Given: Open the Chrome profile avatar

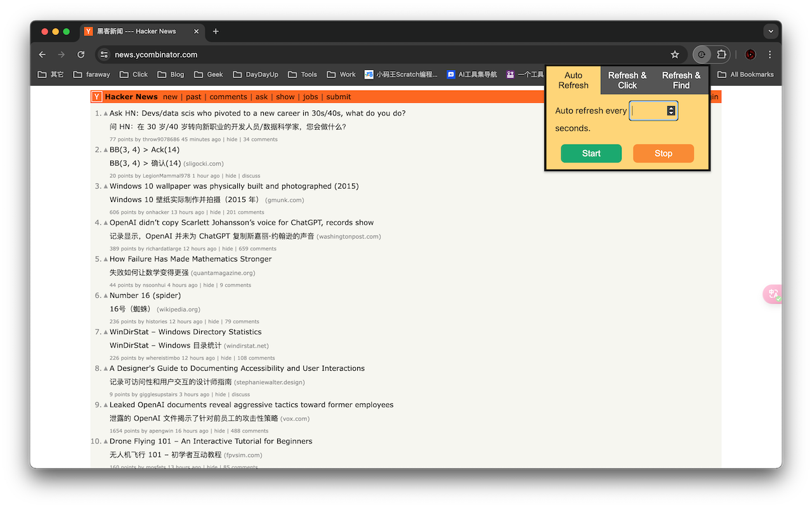Looking at the screenshot, I should coord(750,55).
